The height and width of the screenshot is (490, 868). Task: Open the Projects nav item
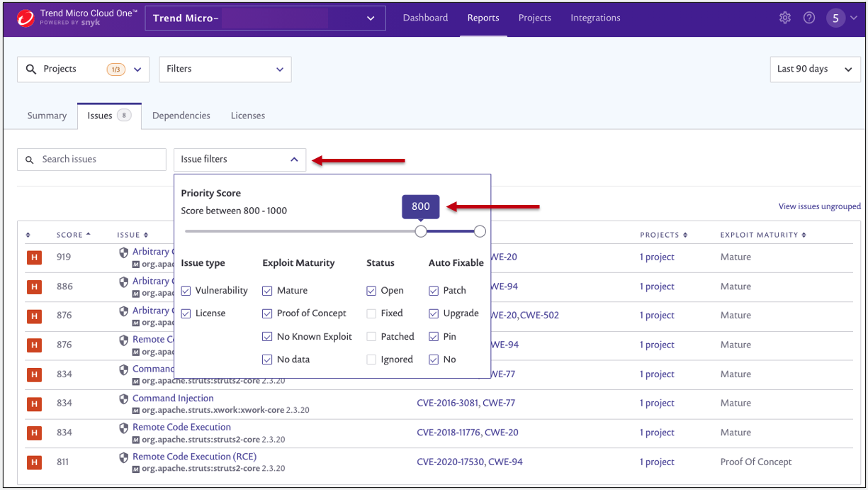pos(534,18)
